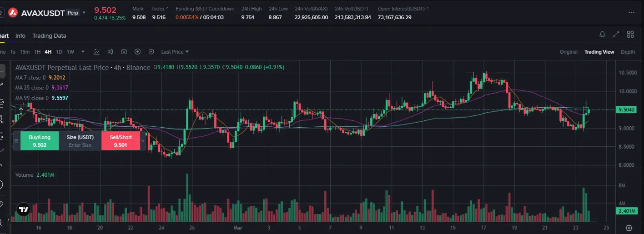Collapse the indicator legend chevron
644x234 pixels.
click(20, 109)
